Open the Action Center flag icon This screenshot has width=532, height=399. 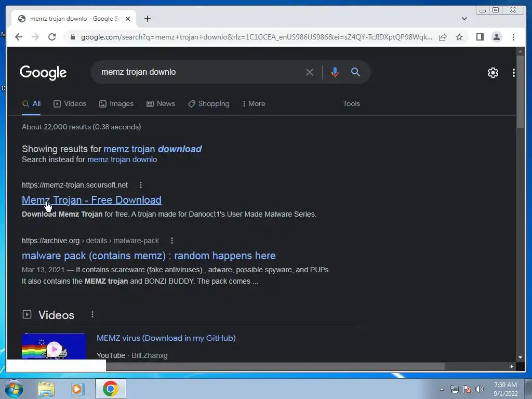[467, 390]
